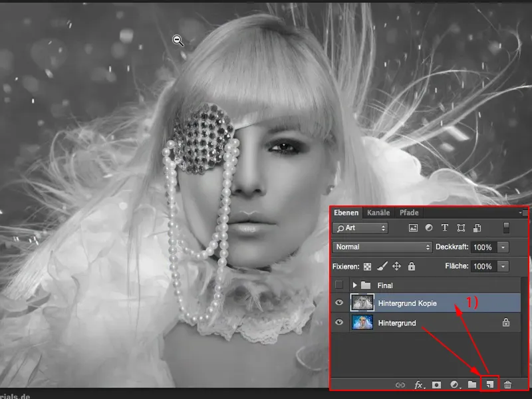
Task: Click the Deckkraft 100% value field
Action: pos(483,247)
